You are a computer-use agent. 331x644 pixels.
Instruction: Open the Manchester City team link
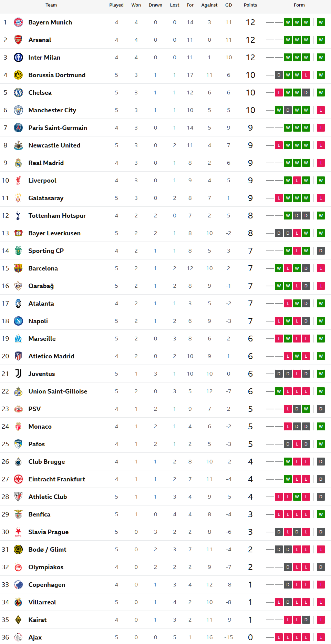(x=52, y=110)
